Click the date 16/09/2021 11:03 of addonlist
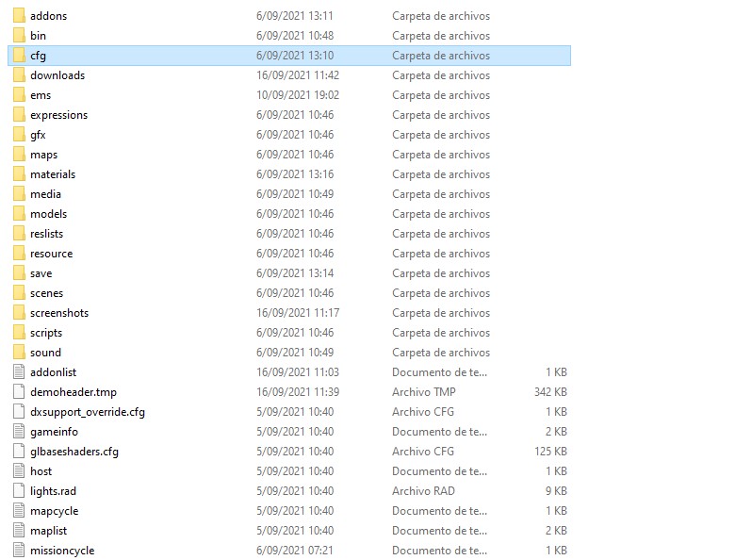The width and height of the screenshot is (752, 560). point(298,372)
